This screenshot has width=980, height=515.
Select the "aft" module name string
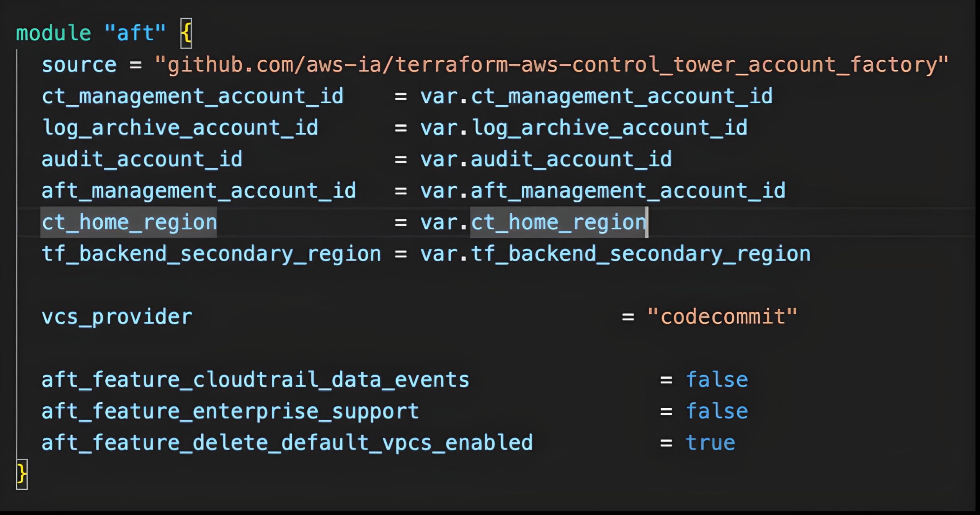(x=135, y=33)
